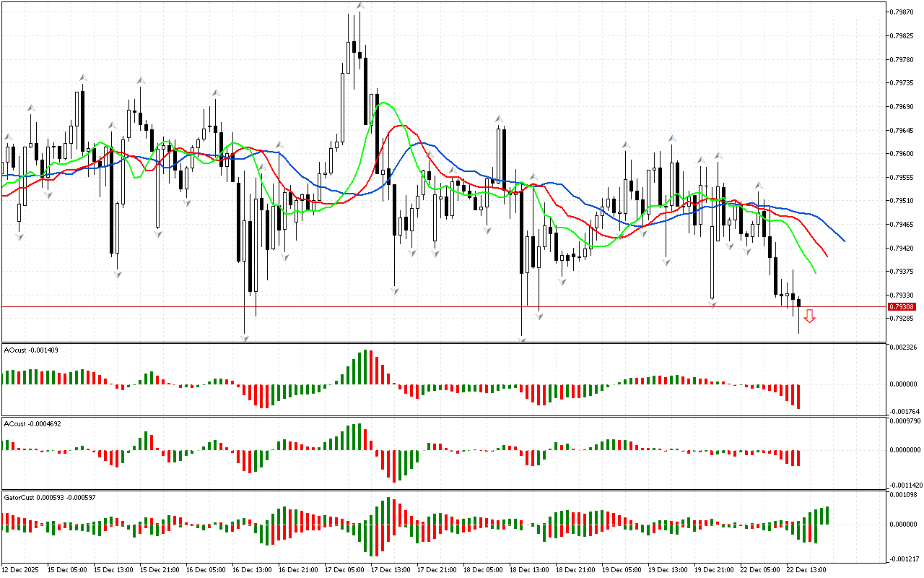Click the red down-arrow signal icon

click(x=810, y=316)
